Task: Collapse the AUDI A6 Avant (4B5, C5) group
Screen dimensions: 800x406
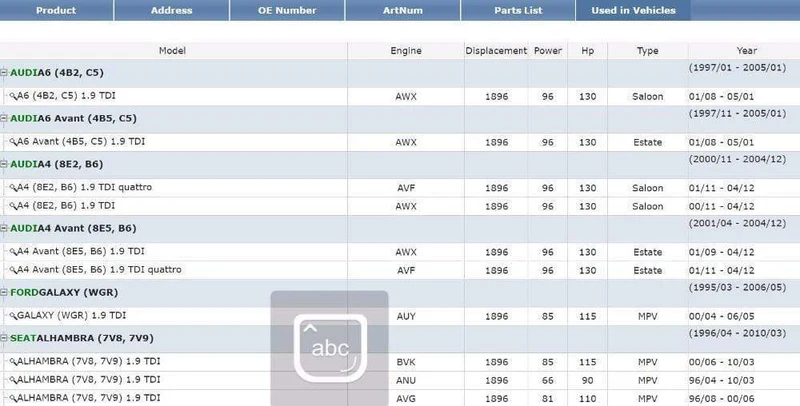Action: [4, 118]
